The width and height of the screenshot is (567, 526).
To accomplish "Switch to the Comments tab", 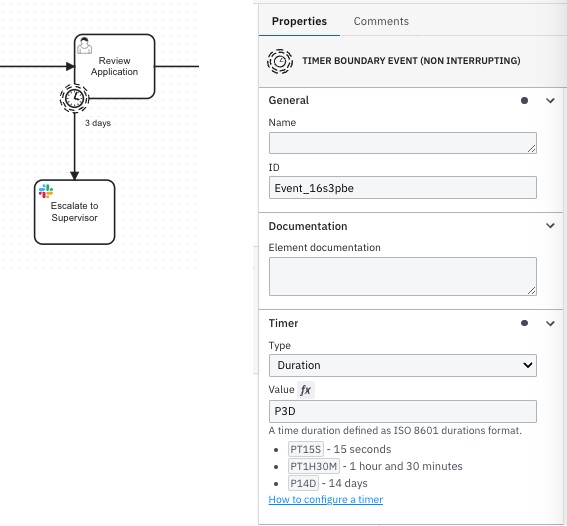I will click(381, 21).
